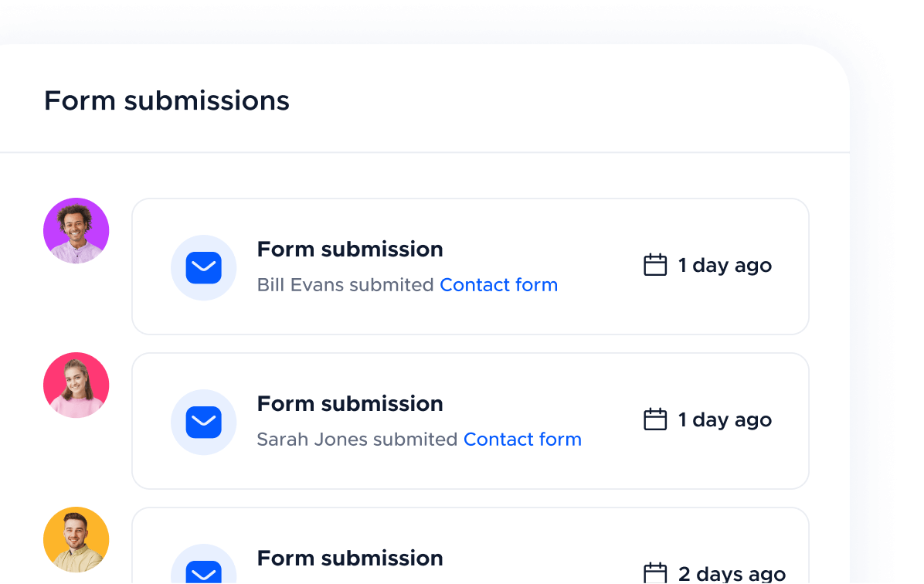
Task: Click the calendar icon in Sarah Jones's submission
Action: coord(655,419)
